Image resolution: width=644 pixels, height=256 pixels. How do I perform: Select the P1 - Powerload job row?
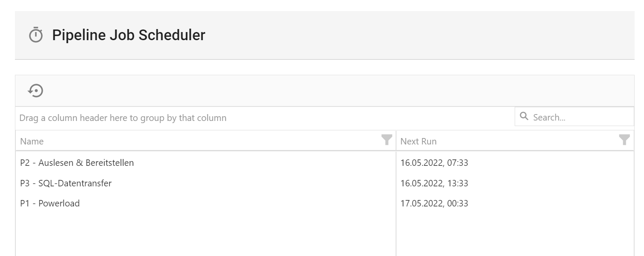tap(50, 203)
